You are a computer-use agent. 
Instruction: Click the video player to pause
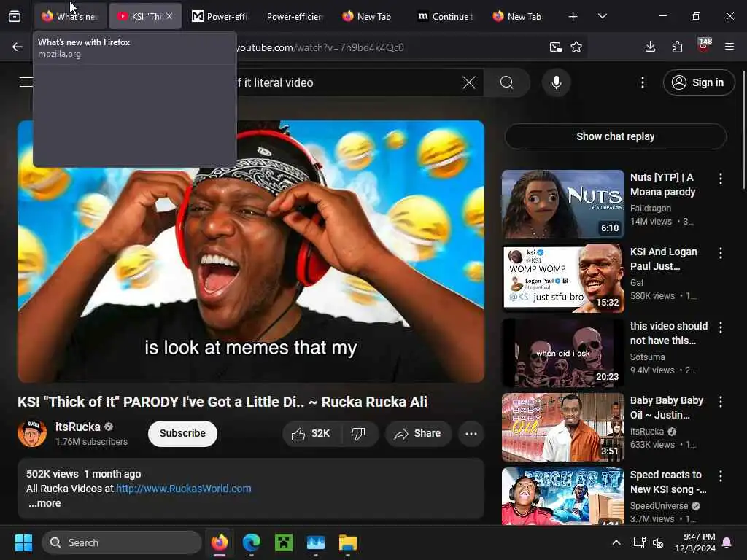click(251, 252)
